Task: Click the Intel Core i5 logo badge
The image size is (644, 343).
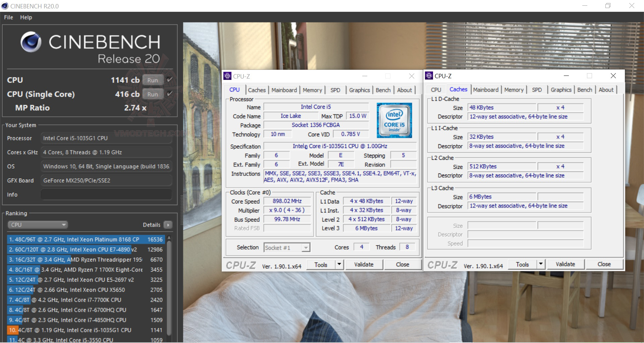Action: [x=394, y=120]
